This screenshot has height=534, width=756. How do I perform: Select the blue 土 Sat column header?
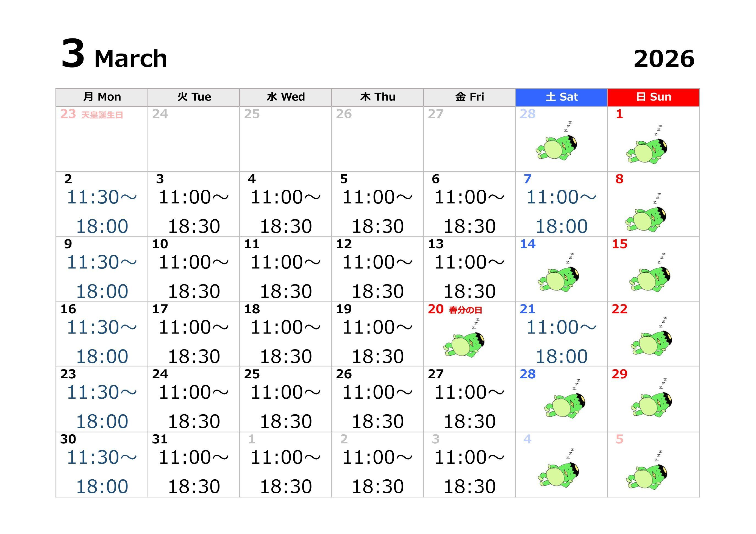[x=562, y=97]
